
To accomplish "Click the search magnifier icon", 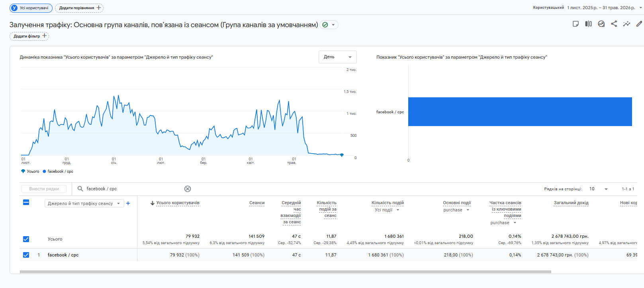I will [x=80, y=189].
